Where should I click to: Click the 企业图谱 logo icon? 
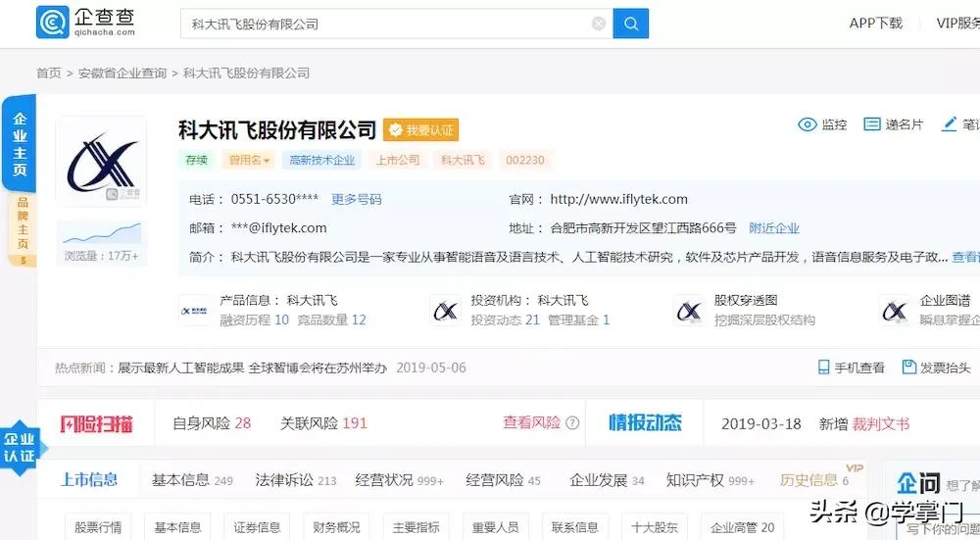[895, 311]
